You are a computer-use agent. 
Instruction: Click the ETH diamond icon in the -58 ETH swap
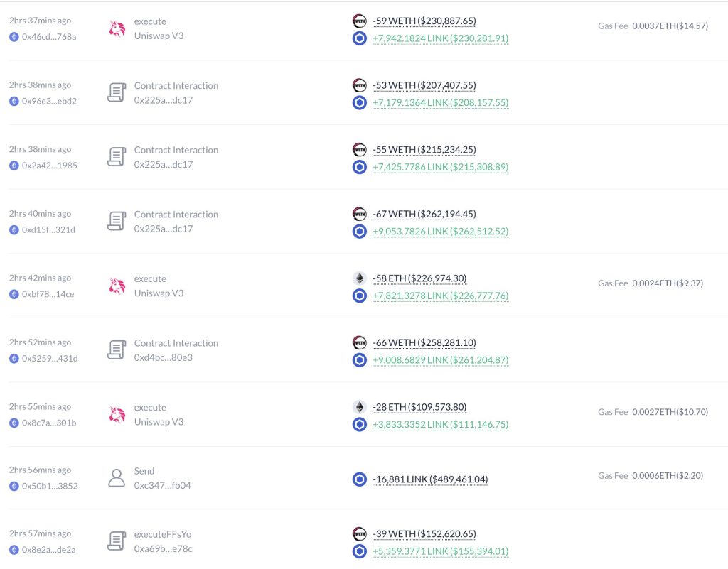coord(360,278)
